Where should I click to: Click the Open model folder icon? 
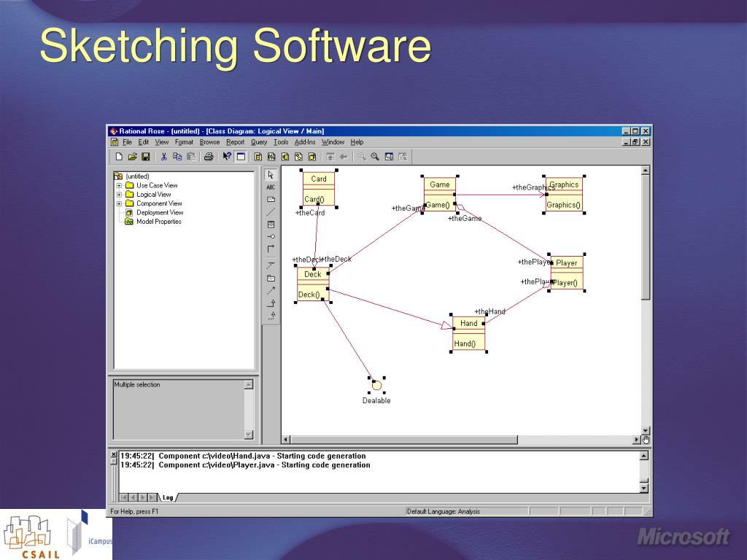133,157
